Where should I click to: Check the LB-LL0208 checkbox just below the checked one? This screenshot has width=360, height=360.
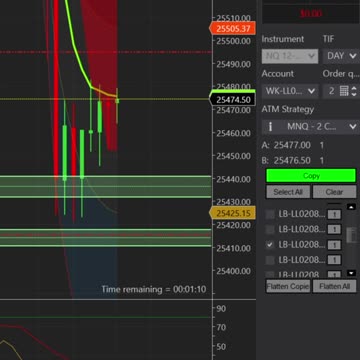tap(270, 260)
